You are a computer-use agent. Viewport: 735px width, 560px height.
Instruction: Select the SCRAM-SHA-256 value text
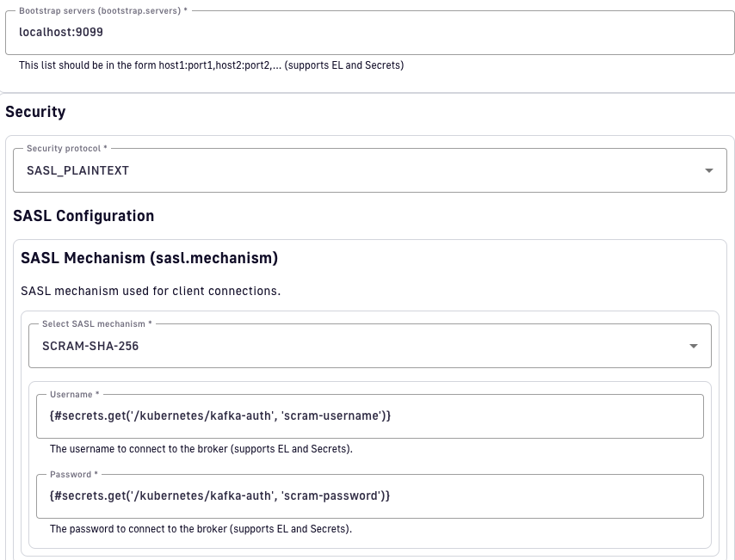coord(90,346)
